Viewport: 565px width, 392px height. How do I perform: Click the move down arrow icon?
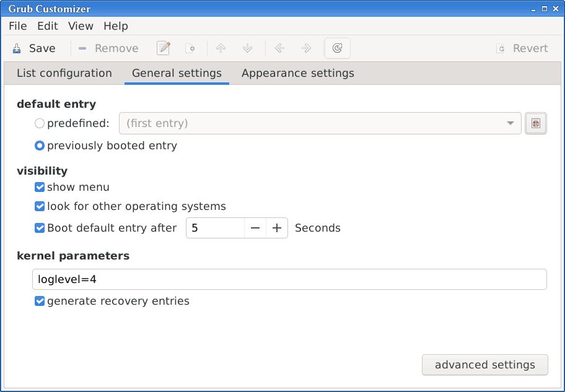click(248, 48)
